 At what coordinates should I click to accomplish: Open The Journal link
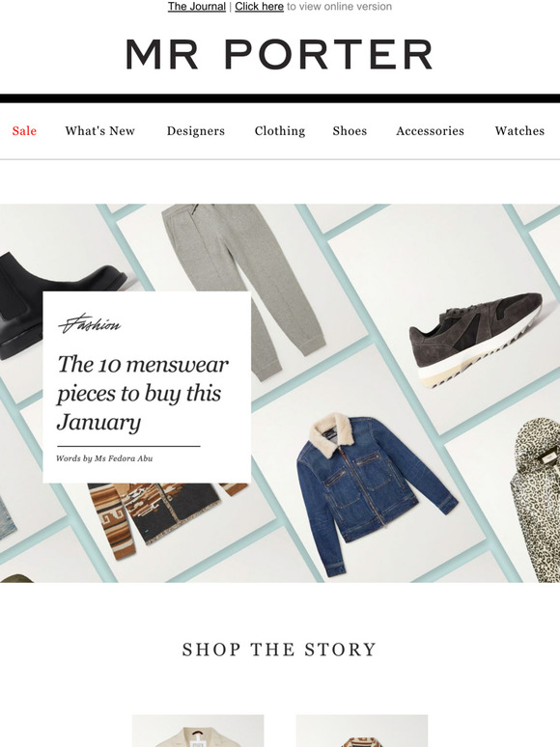click(x=197, y=7)
